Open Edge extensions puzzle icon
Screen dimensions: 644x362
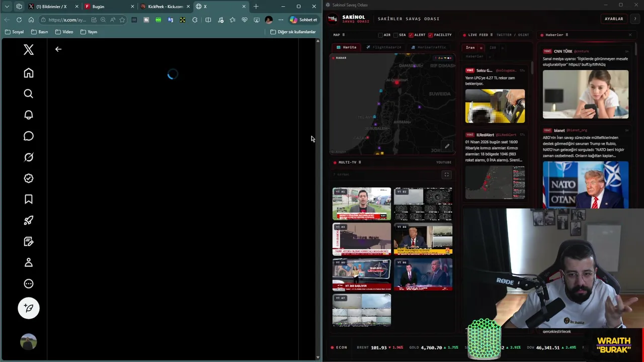(195, 20)
